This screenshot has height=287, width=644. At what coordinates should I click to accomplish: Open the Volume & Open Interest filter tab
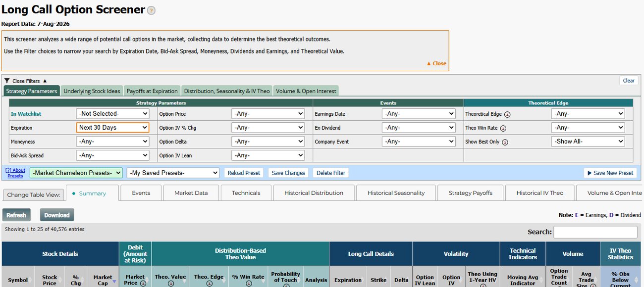(x=306, y=91)
